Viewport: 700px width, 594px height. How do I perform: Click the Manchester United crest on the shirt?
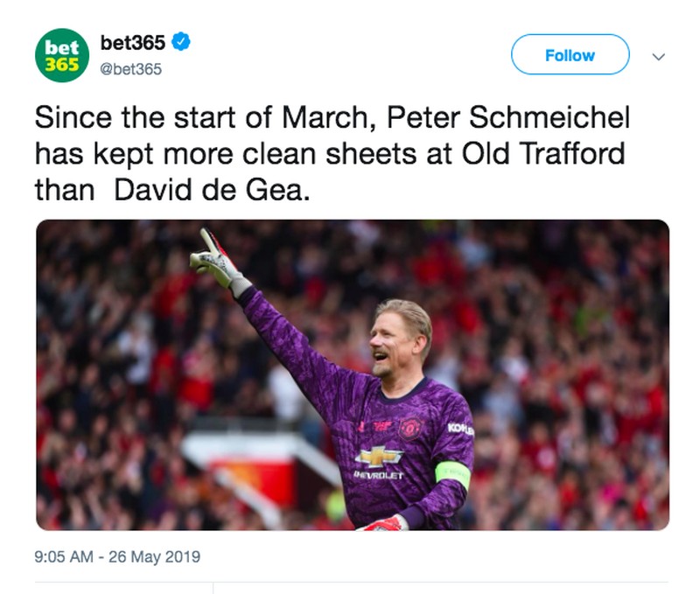point(409,428)
